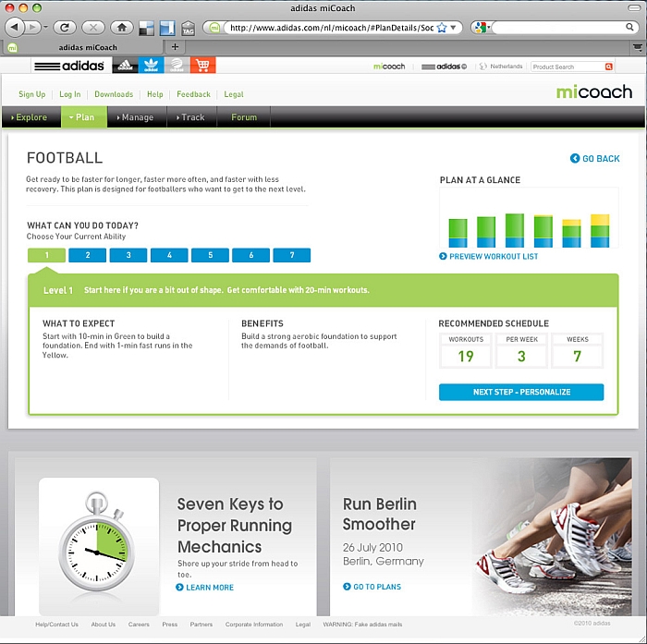Open the Log In link

point(69,94)
